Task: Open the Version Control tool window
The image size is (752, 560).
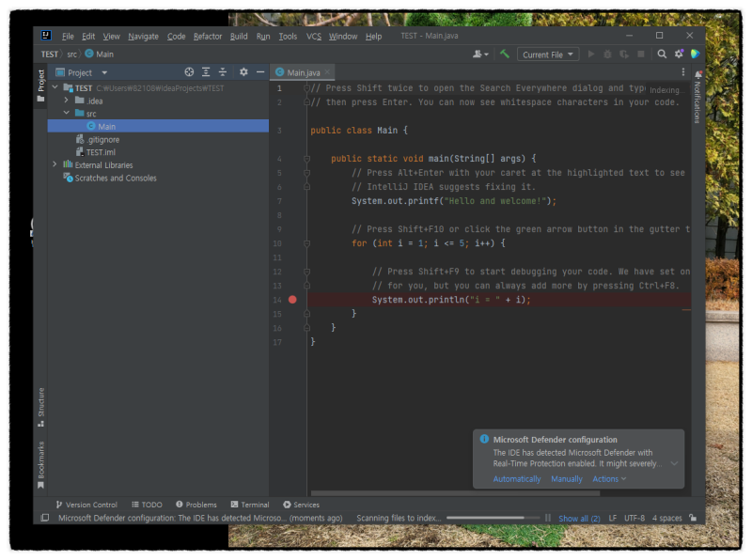Action: click(x=90, y=504)
